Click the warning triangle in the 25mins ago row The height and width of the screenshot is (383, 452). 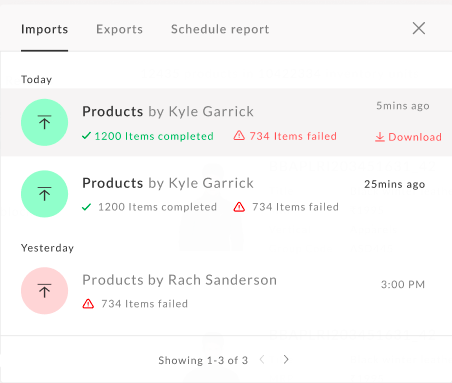[239, 207]
